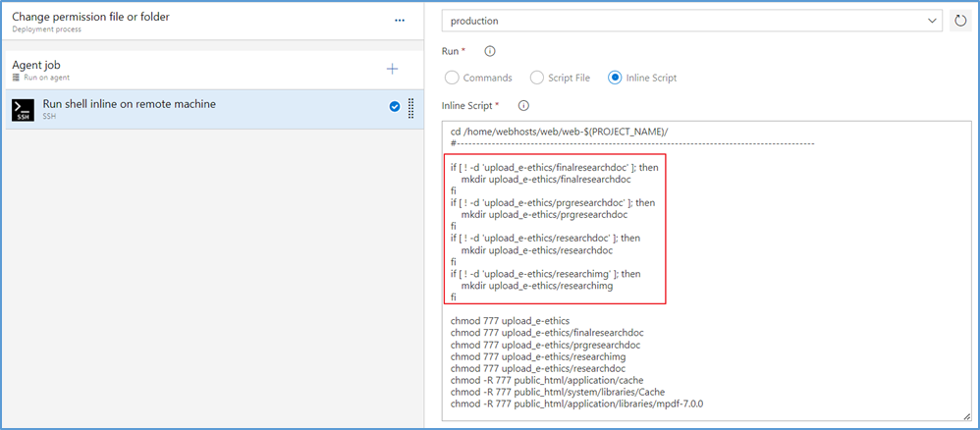Click the chmod mpdf-7.0.0 line in script
980x430 pixels.
point(576,403)
